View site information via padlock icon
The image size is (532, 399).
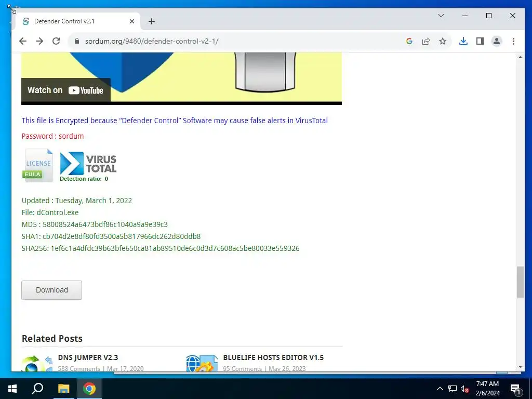click(x=77, y=41)
